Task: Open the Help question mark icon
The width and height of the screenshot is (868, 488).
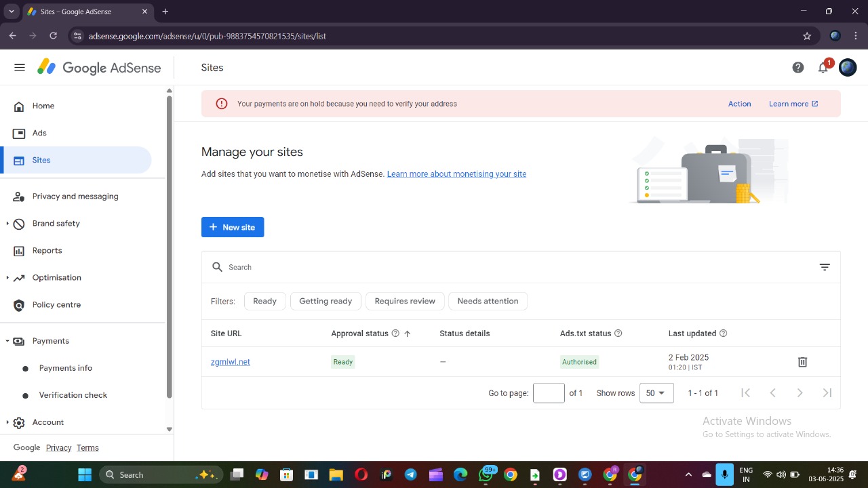Action: (798, 67)
